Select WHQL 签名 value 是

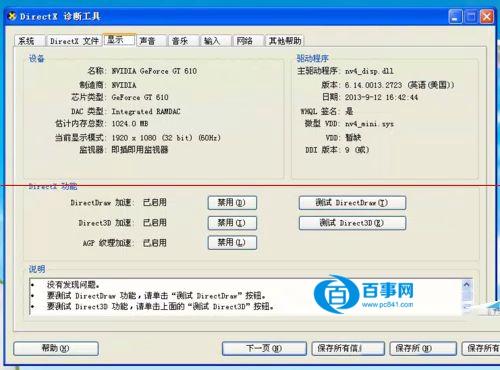click(349, 111)
